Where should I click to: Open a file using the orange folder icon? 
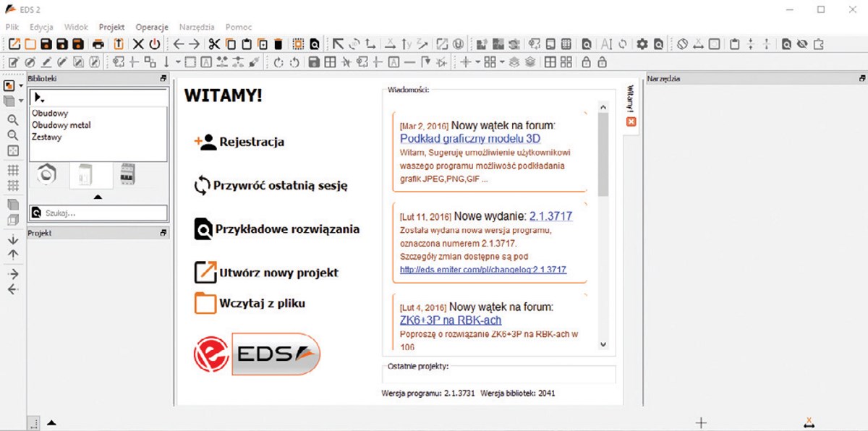point(30,44)
